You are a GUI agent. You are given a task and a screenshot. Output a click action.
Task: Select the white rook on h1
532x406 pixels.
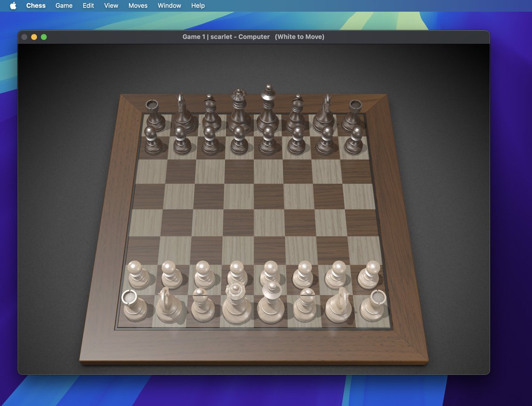coord(373,306)
